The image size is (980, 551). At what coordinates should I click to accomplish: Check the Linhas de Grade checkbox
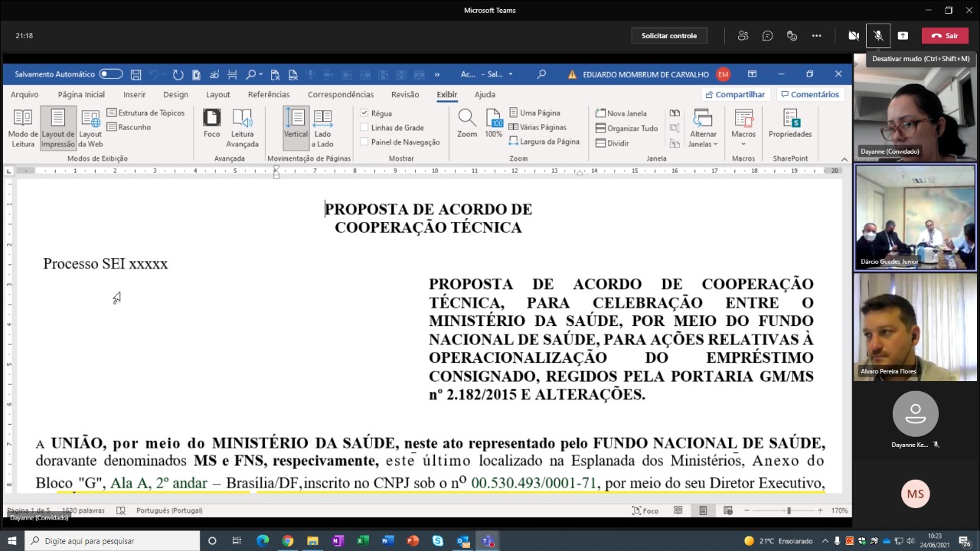click(364, 128)
